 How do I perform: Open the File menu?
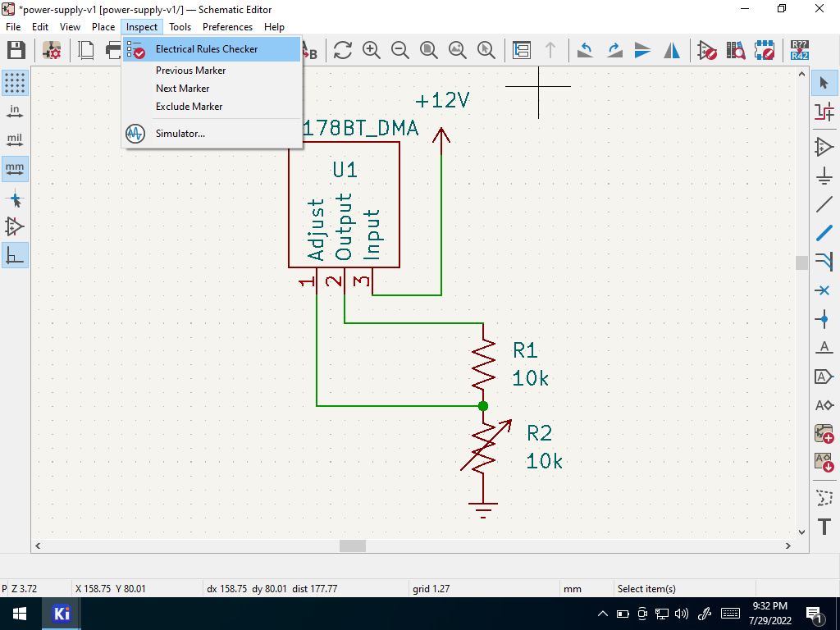coord(13,27)
